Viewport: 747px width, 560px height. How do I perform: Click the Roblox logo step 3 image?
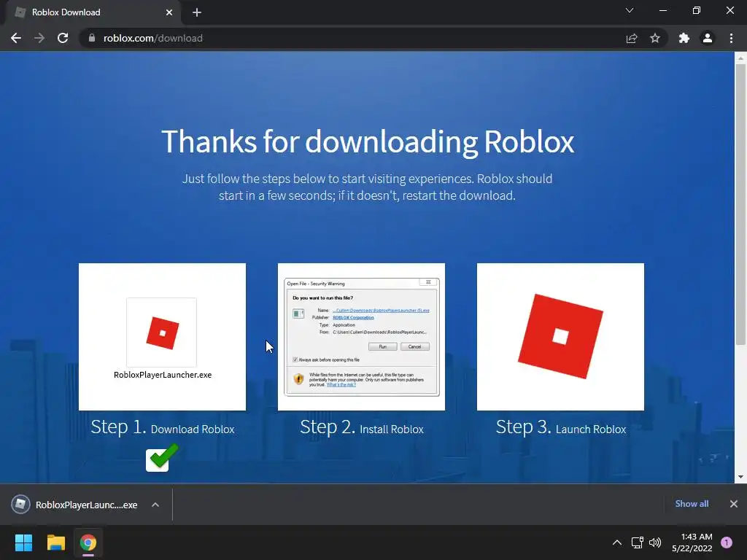[x=560, y=337]
